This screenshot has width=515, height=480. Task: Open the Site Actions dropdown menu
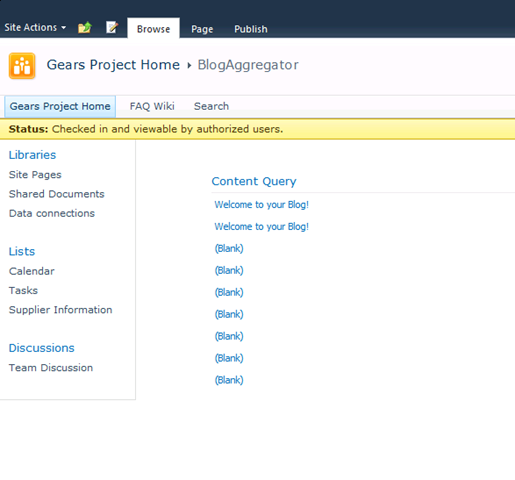tap(35, 27)
